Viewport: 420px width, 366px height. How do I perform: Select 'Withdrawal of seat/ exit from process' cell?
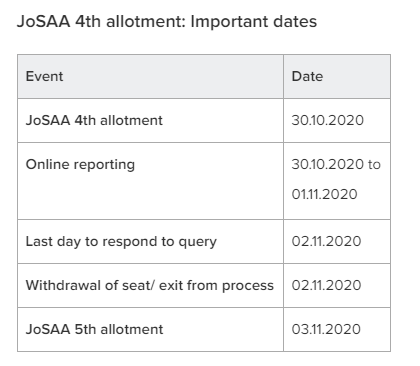click(x=150, y=285)
